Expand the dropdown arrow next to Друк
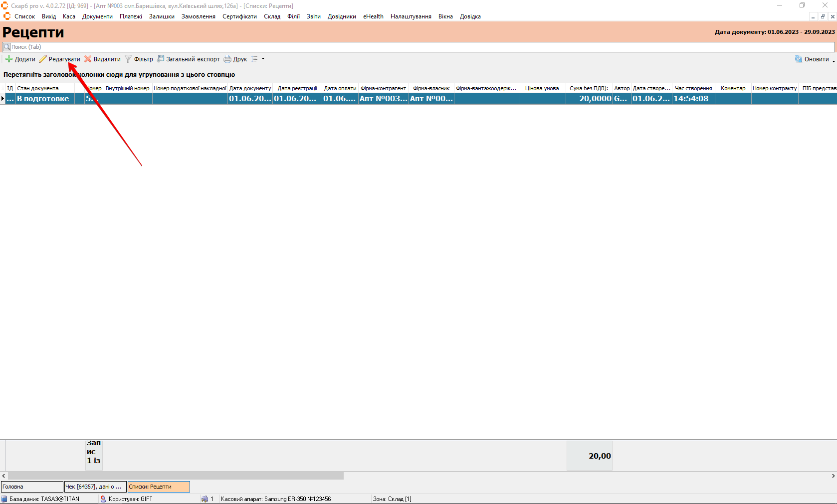Screen dimensions: 837x504 (x=263, y=59)
